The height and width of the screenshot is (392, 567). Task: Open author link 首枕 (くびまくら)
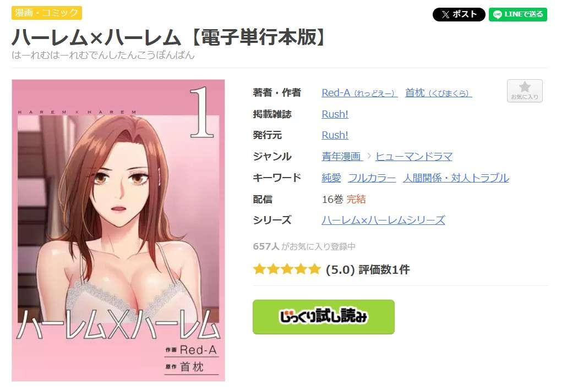coord(438,93)
